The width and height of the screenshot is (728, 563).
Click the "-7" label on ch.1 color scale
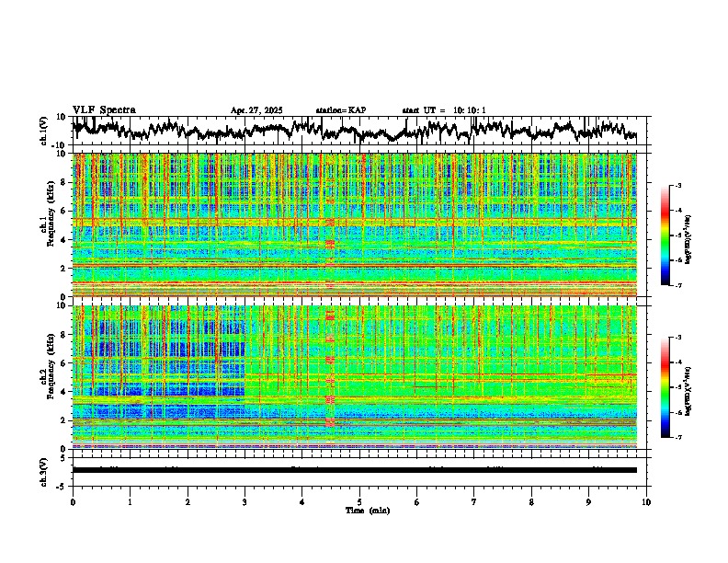pyautogui.click(x=677, y=285)
